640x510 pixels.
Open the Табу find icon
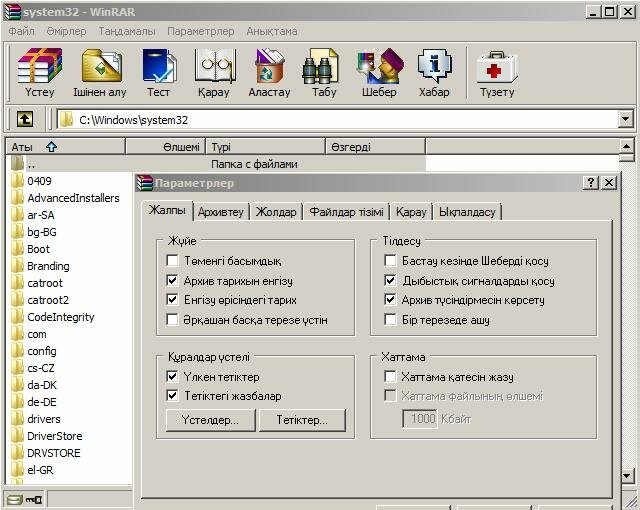324,73
